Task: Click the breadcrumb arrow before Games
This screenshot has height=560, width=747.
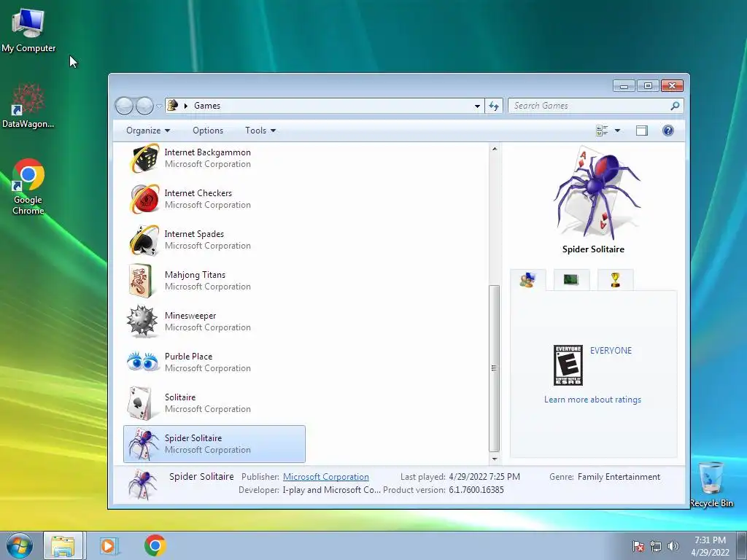Action: point(186,106)
